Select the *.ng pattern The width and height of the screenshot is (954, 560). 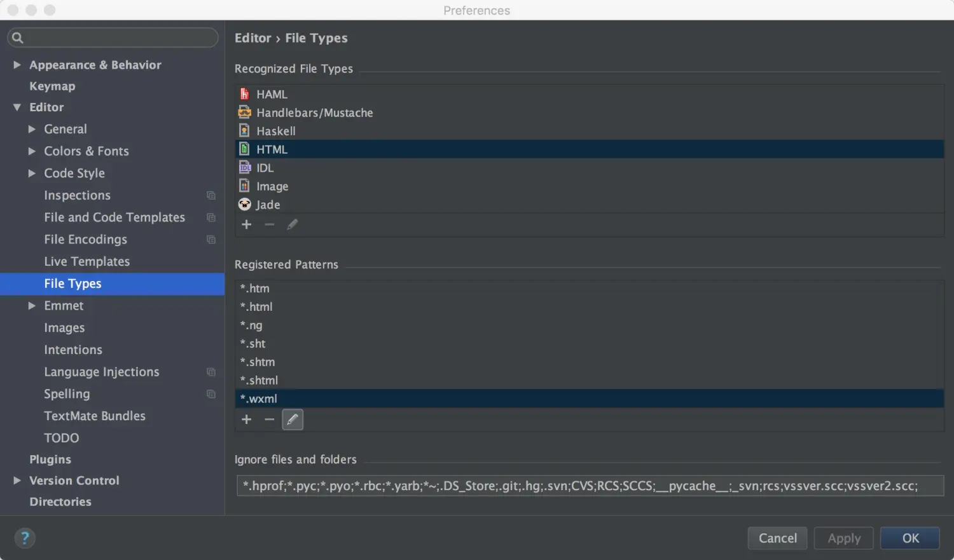click(x=590, y=325)
